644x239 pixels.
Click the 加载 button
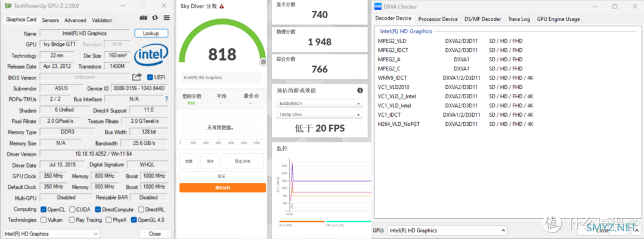(x=188, y=161)
